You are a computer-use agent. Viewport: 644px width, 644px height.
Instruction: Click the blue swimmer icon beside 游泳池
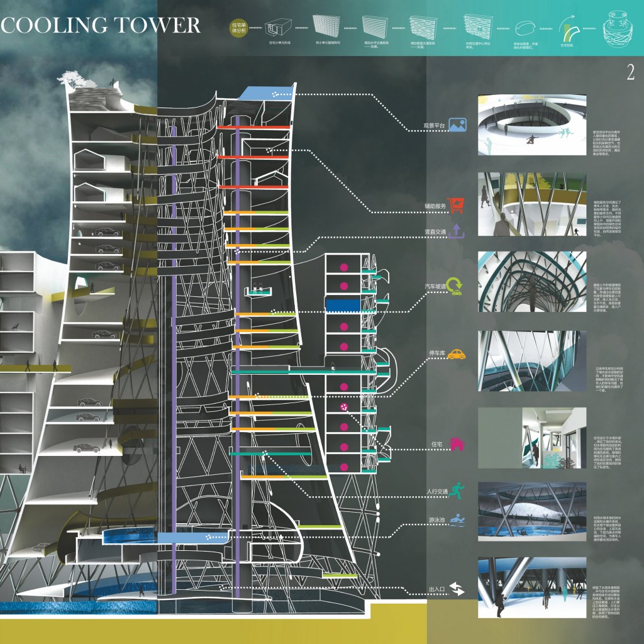(457, 521)
